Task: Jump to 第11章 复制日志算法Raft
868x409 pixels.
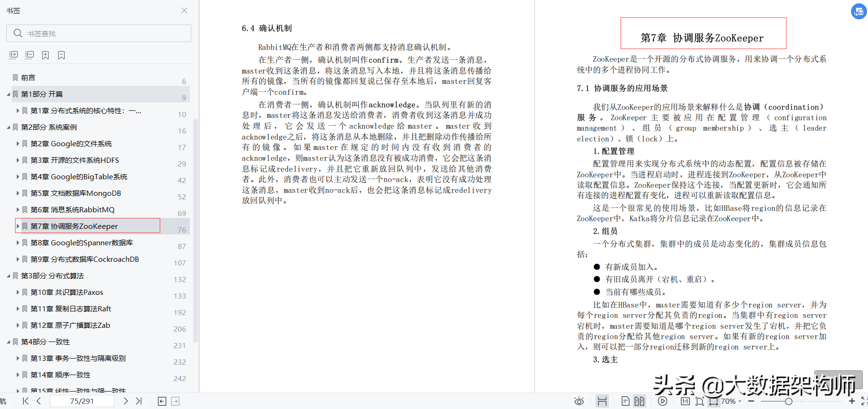Action: 71,309
